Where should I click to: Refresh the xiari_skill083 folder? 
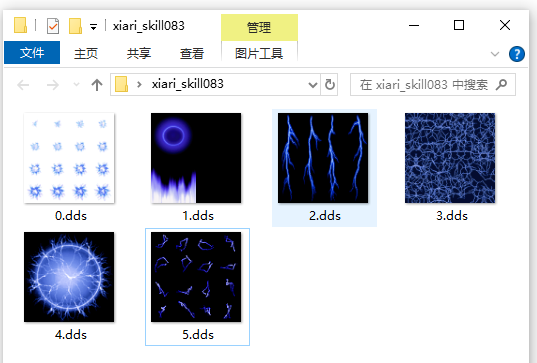pyautogui.click(x=329, y=85)
